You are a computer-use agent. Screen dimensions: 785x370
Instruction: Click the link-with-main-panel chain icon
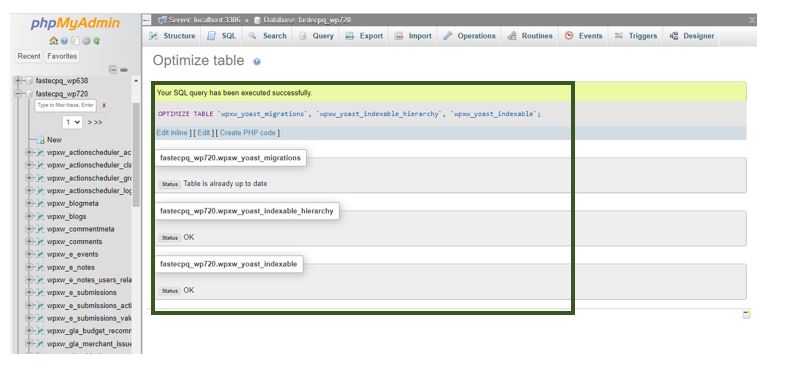pyautogui.click(x=123, y=70)
